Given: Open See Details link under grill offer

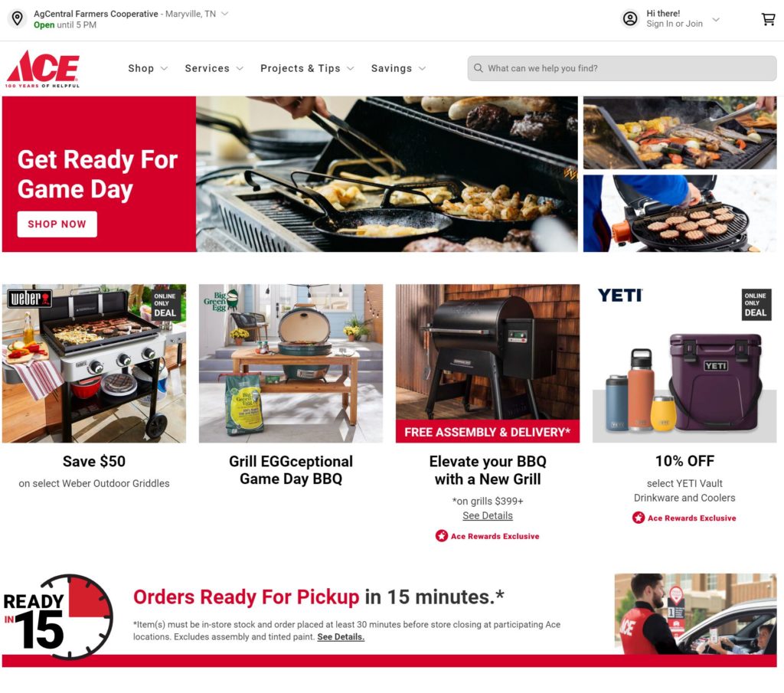Looking at the screenshot, I should click(488, 515).
